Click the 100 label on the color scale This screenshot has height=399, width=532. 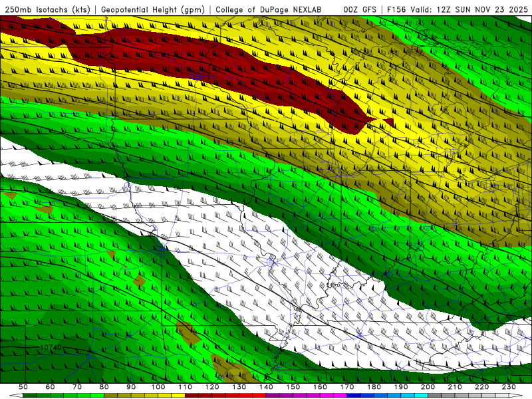point(158,387)
